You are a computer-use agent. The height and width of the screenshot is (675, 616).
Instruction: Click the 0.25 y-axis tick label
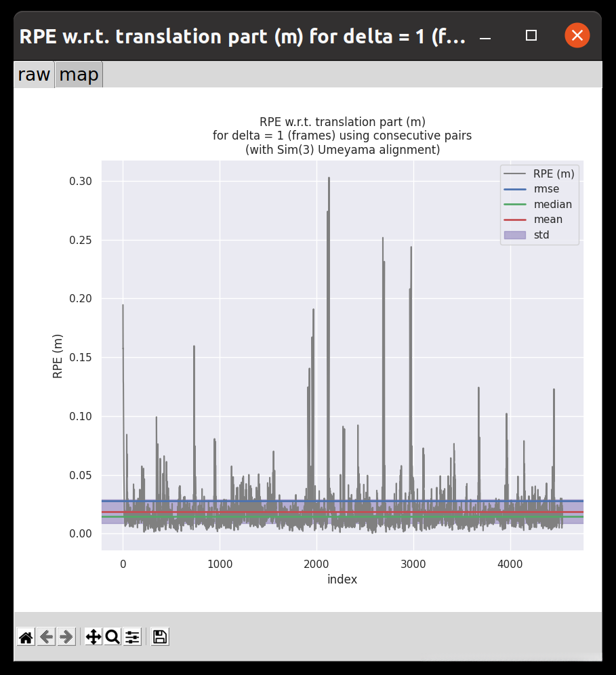tap(81, 240)
